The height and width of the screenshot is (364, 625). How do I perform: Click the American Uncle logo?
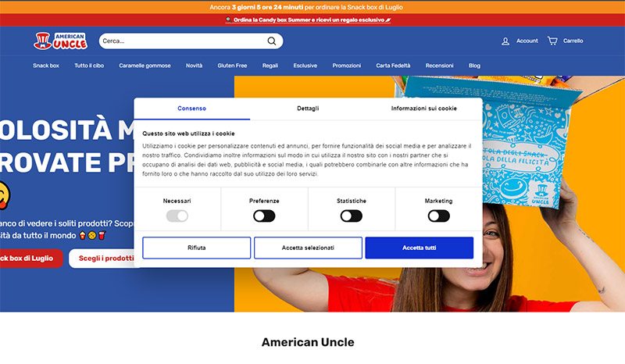point(61,41)
